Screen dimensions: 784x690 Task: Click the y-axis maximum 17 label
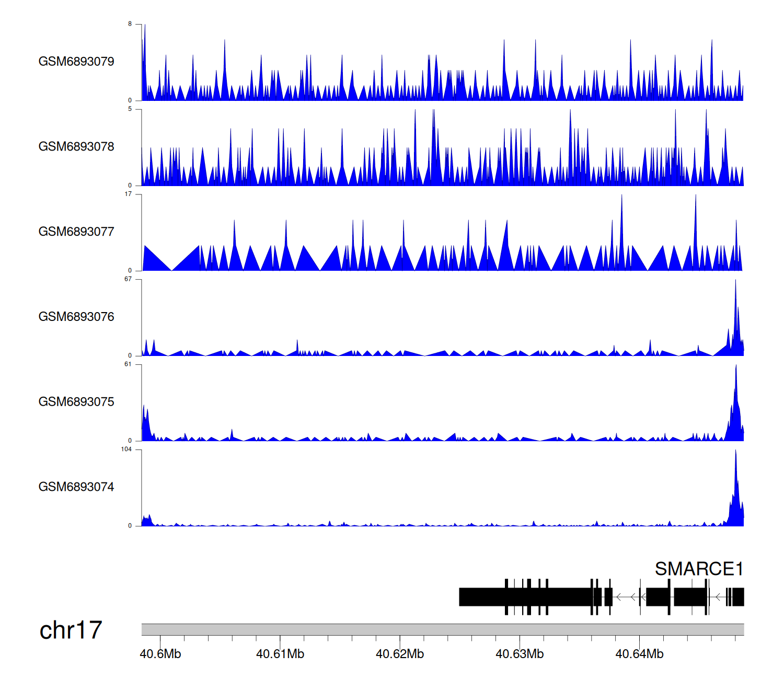pos(128,194)
